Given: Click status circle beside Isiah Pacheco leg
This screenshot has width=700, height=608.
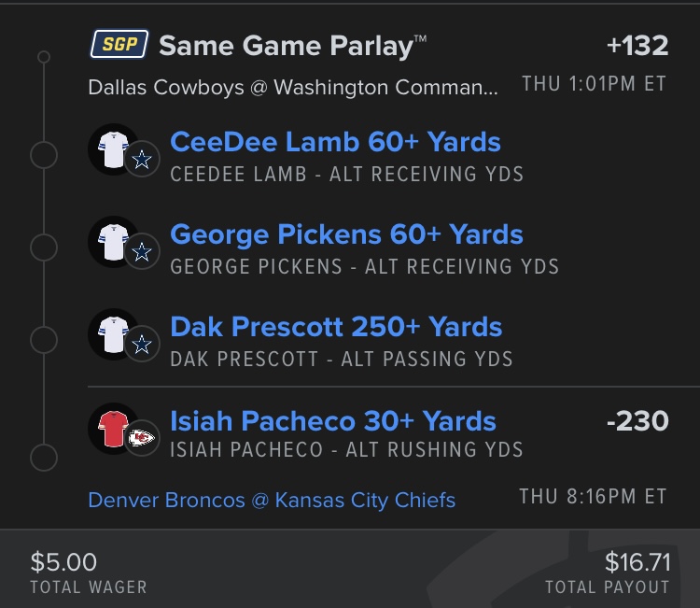Looking at the screenshot, I should [44, 459].
